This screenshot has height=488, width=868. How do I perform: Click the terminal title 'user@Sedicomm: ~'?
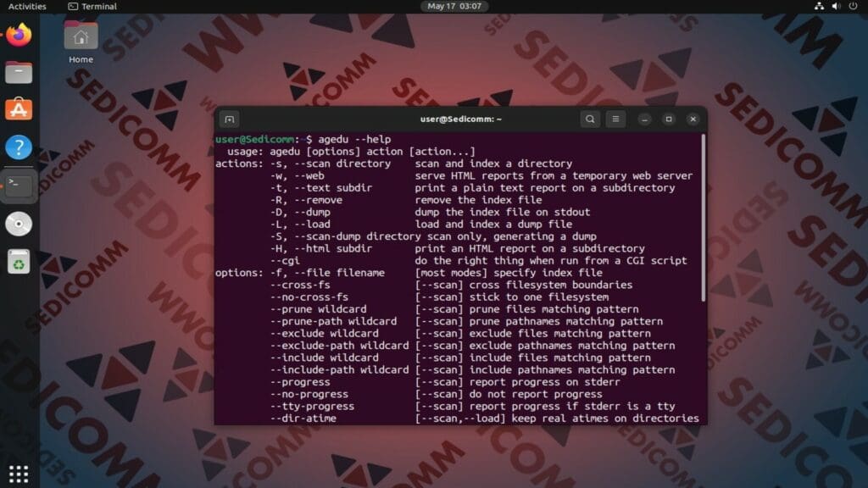click(x=460, y=119)
